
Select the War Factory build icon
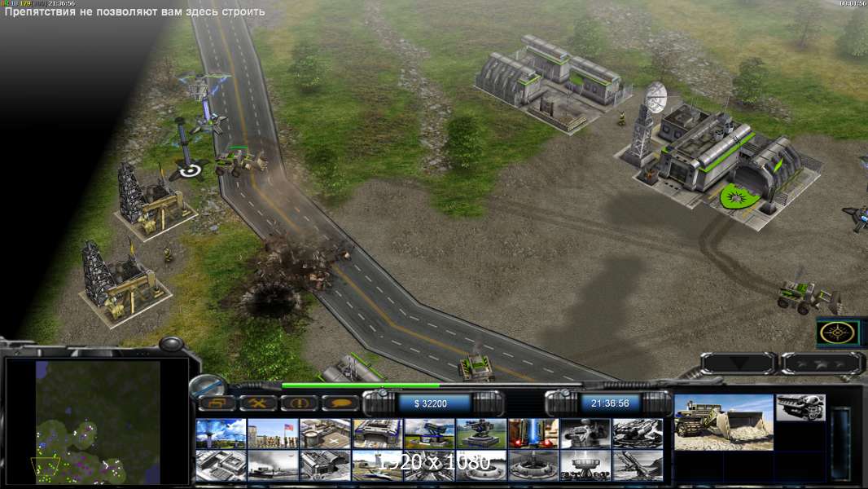tap(377, 434)
